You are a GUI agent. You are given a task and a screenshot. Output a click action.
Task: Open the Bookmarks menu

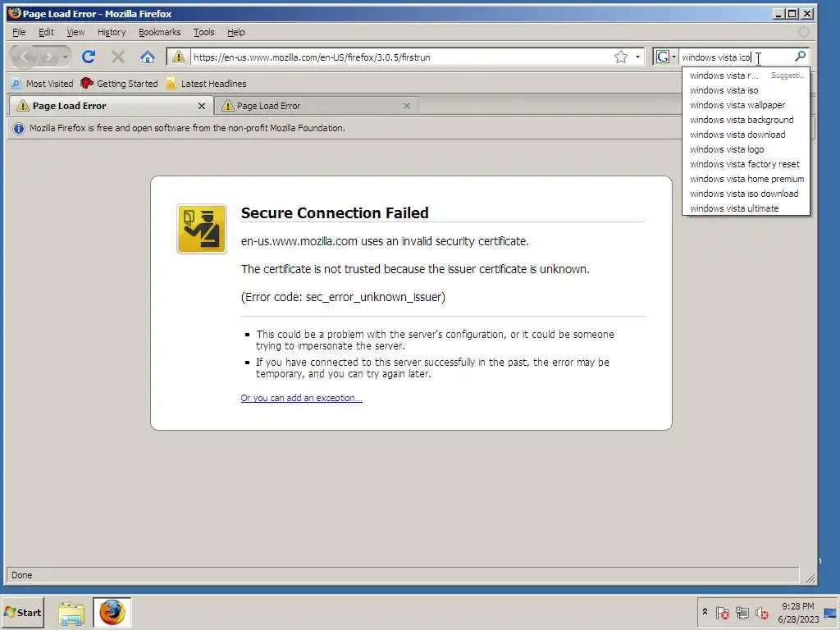(x=160, y=32)
